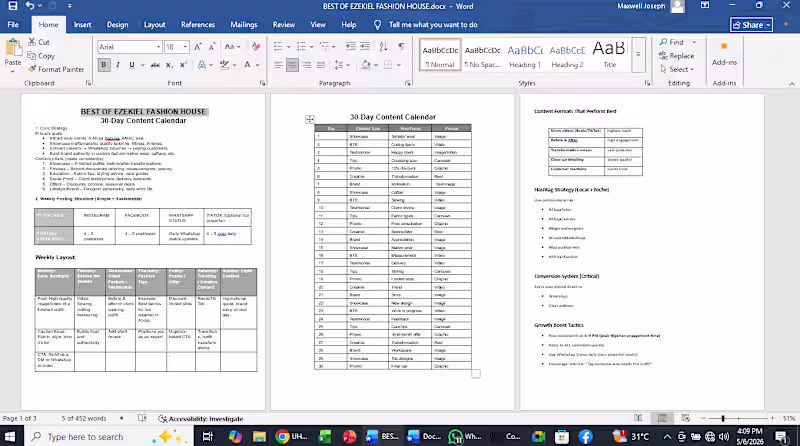Open the Font dialog launcher
This screenshot has width=800, height=446.
point(263,83)
